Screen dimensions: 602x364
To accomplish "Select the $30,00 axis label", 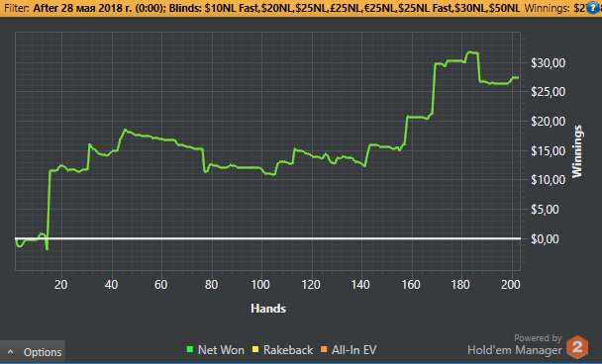I will pyautogui.click(x=548, y=63).
